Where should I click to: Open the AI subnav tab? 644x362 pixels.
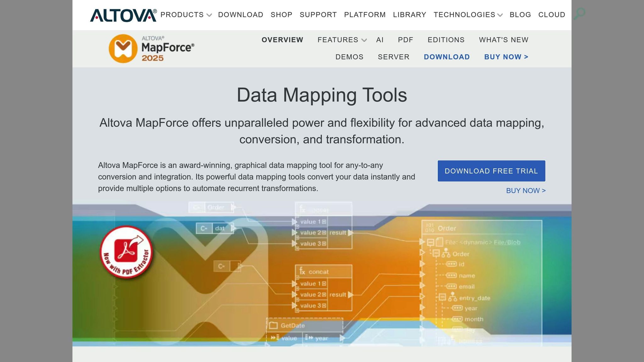(x=380, y=40)
